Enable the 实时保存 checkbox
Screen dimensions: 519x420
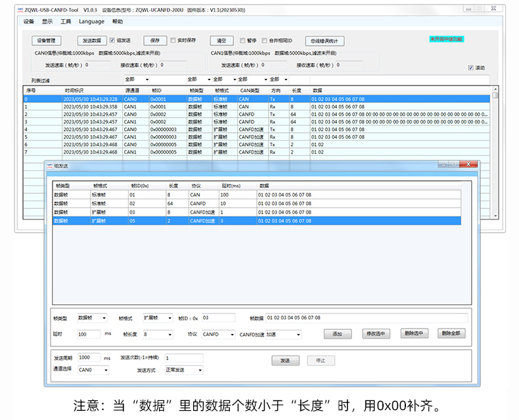(x=173, y=40)
